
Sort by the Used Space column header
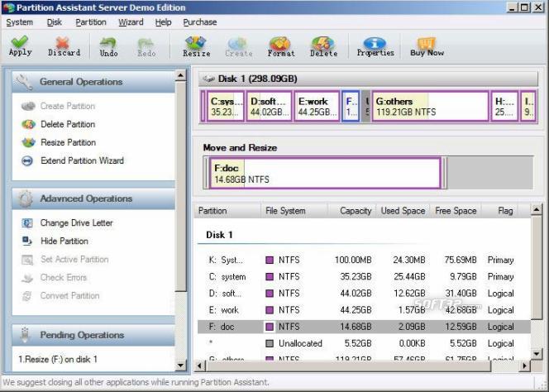point(403,211)
